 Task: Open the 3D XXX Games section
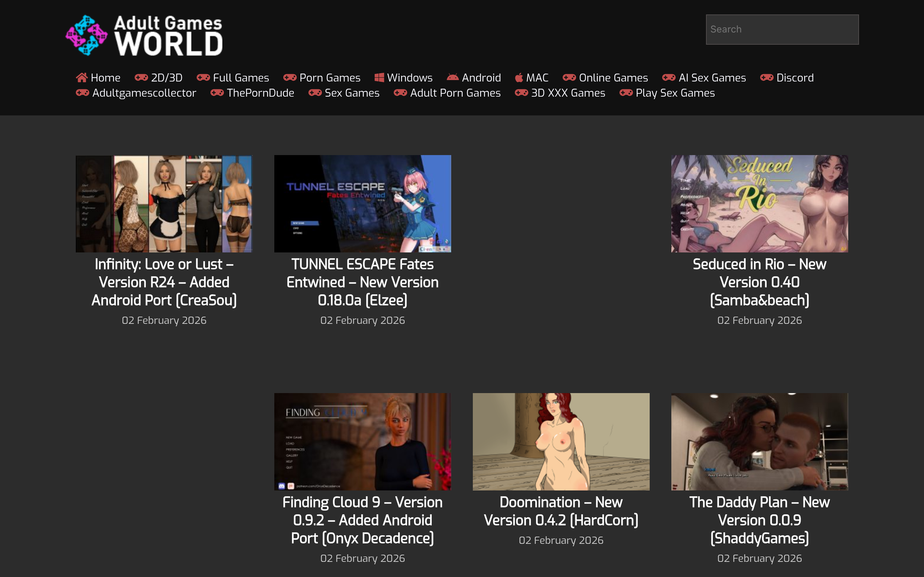tap(568, 93)
